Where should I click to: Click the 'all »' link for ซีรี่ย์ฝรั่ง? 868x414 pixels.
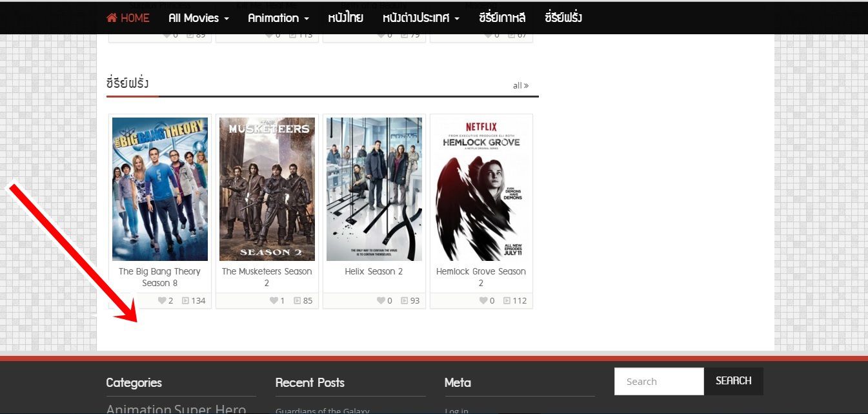tap(521, 85)
